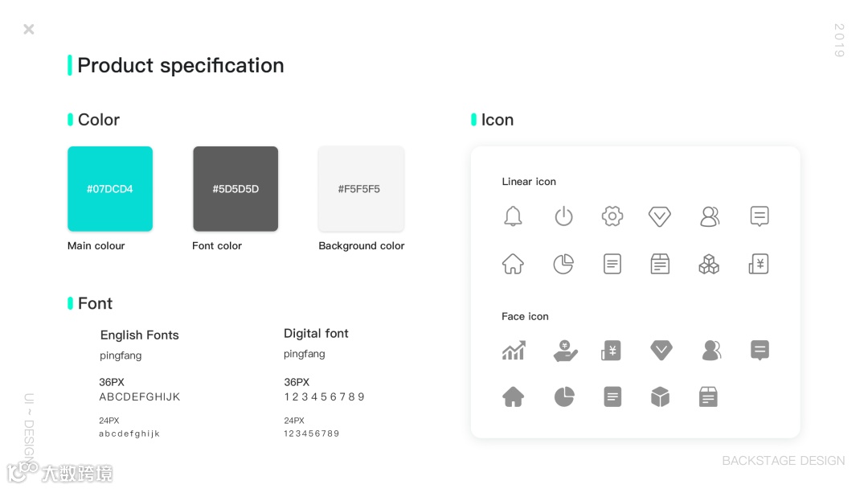Click the 'Digital font' label
Screen dimensions: 868x489
click(316, 334)
